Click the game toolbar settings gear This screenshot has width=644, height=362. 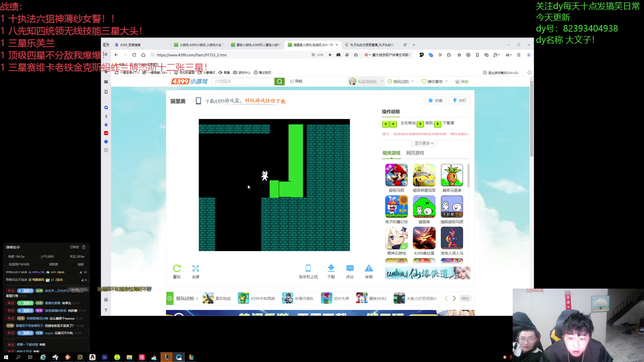click(x=529, y=73)
